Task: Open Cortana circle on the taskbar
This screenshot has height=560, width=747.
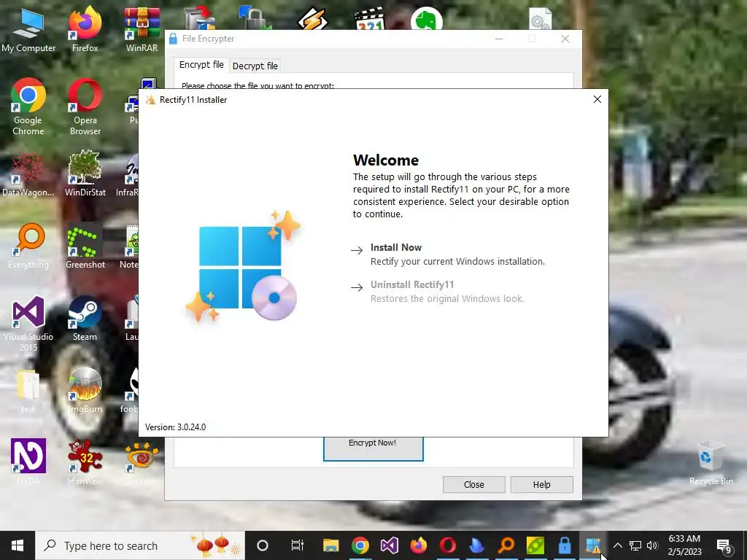Action: [x=263, y=545]
